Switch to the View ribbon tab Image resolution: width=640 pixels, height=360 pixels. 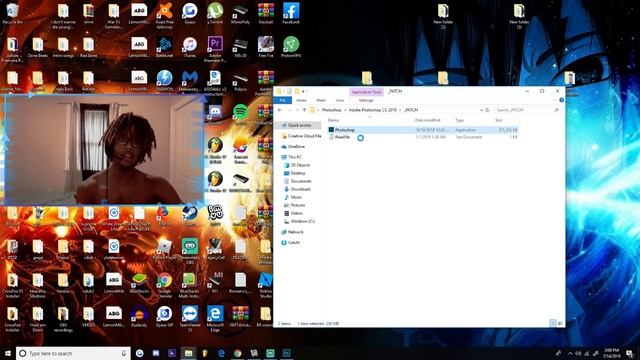pyautogui.click(x=340, y=100)
